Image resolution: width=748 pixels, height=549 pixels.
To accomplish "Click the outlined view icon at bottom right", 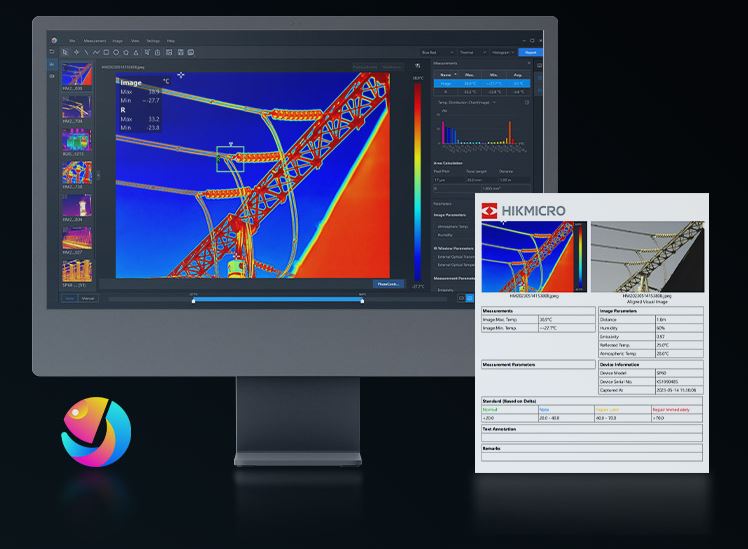I will coord(461,298).
